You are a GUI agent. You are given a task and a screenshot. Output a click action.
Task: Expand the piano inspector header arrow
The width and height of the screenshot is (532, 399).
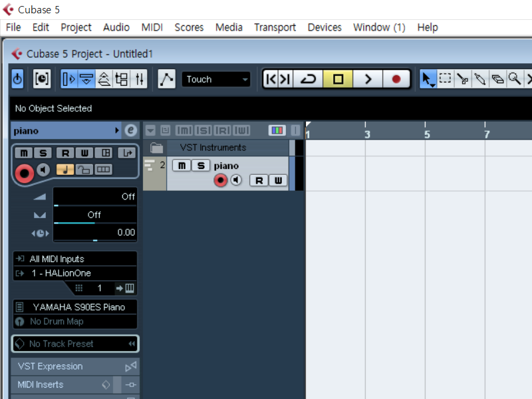click(x=117, y=130)
